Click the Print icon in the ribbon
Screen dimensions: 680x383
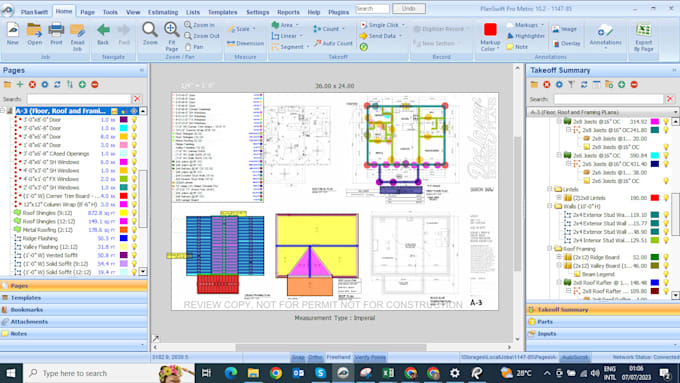(x=56, y=34)
